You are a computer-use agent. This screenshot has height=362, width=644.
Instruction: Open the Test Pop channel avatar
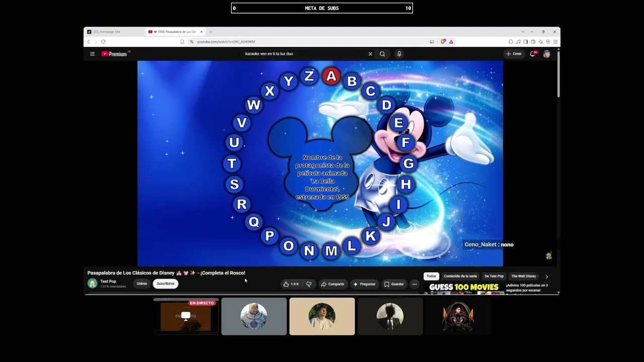pyautogui.click(x=93, y=284)
